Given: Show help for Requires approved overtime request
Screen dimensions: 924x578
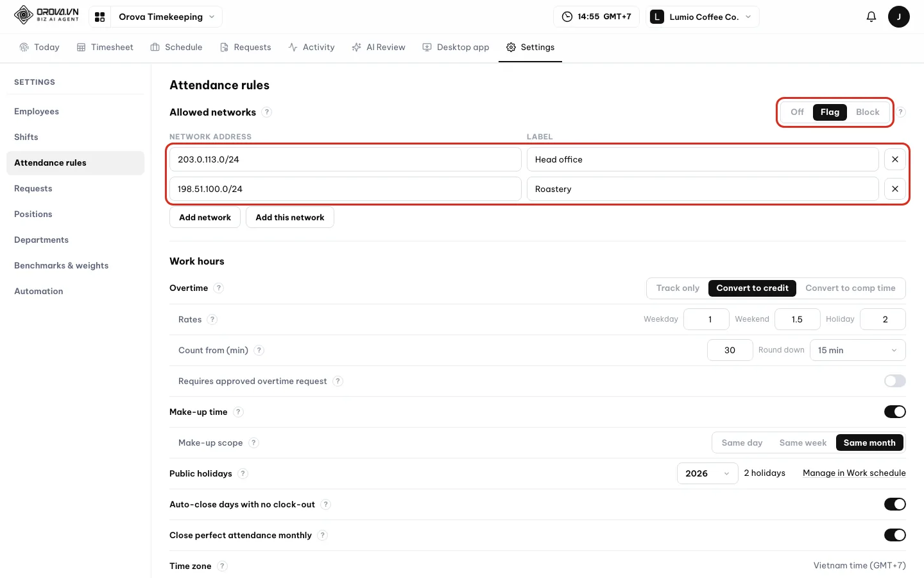Looking at the screenshot, I should tap(338, 381).
